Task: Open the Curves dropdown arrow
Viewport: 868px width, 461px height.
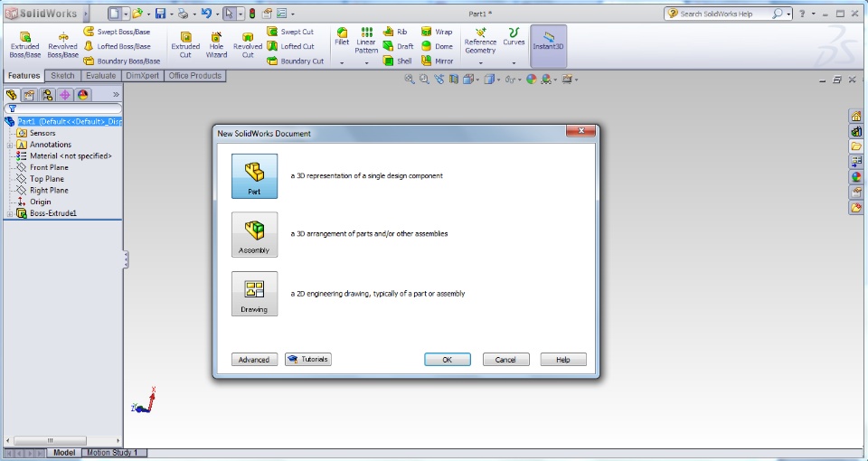Action: pos(514,63)
